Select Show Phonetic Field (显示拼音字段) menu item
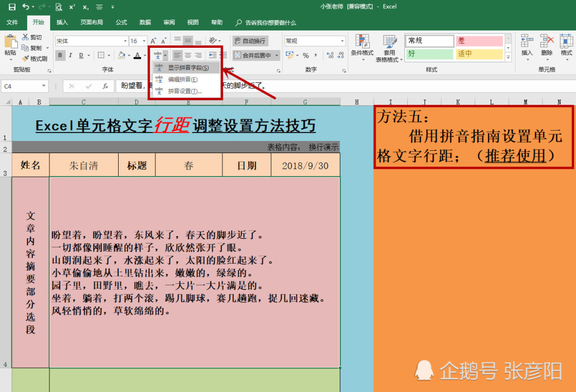 click(x=186, y=67)
